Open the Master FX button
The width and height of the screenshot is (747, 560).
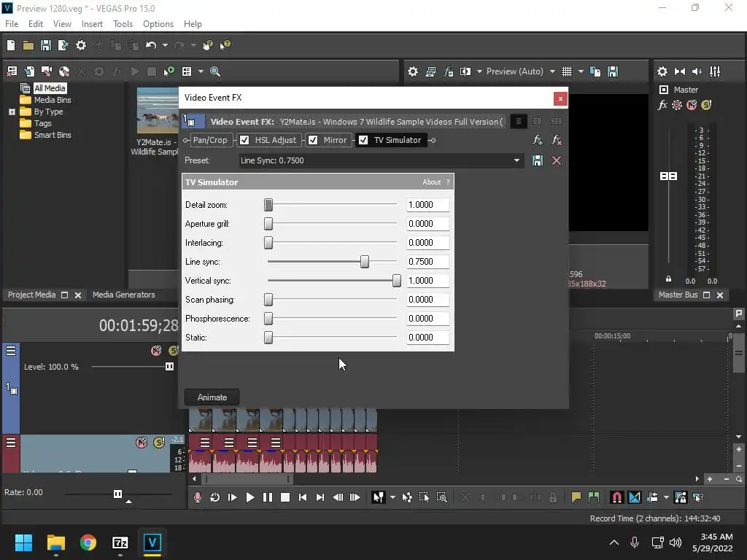[662, 105]
